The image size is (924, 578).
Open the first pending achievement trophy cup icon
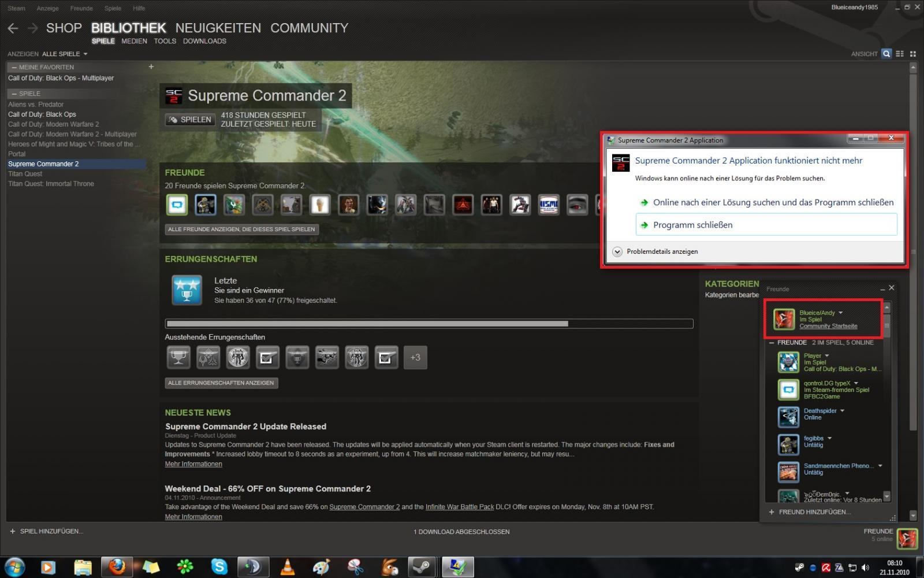coord(178,357)
